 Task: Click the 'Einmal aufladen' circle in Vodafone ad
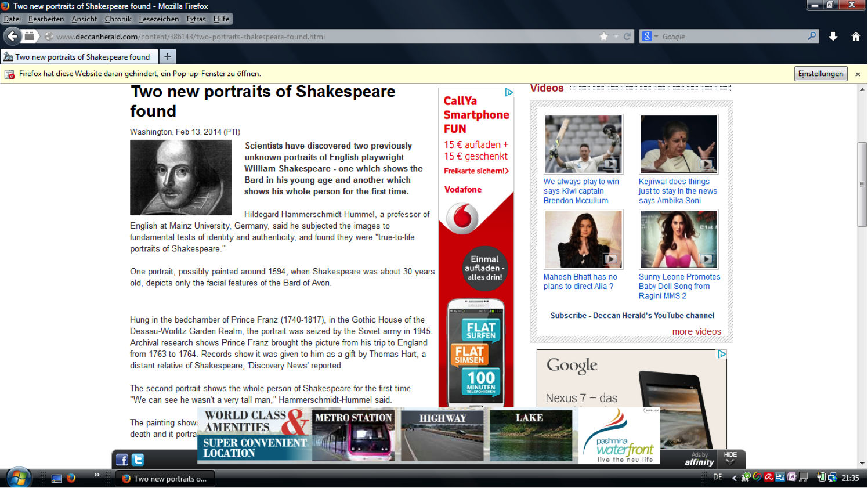pyautogui.click(x=485, y=268)
